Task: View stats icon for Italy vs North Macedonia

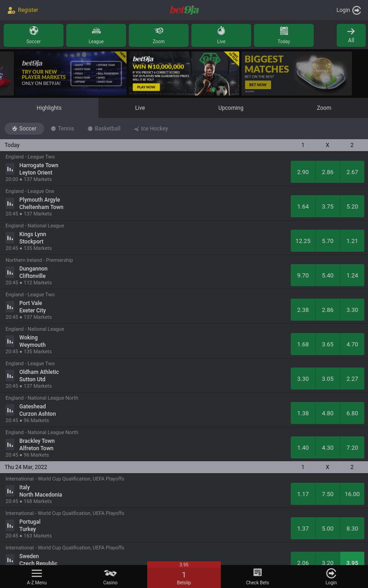Action: click(10, 491)
